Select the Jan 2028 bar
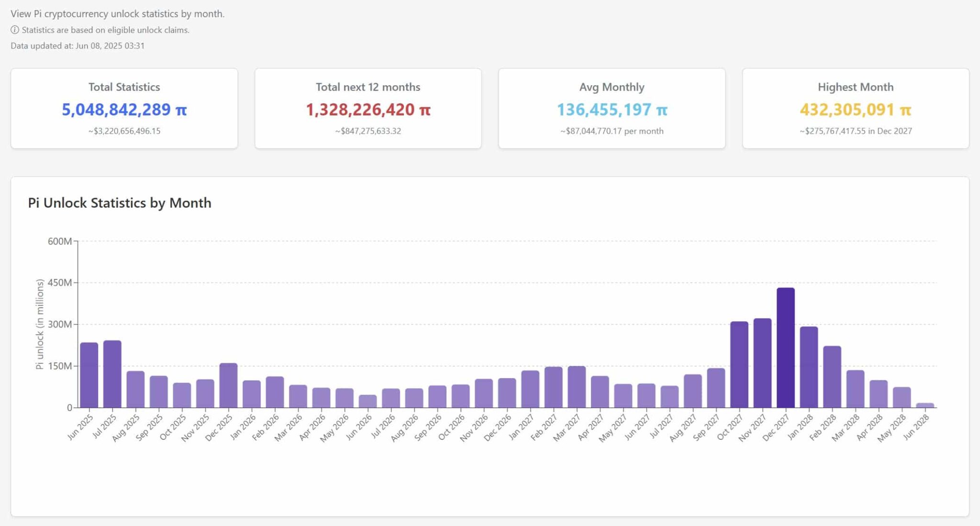This screenshot has height=526, width=980. coord(809,367)
